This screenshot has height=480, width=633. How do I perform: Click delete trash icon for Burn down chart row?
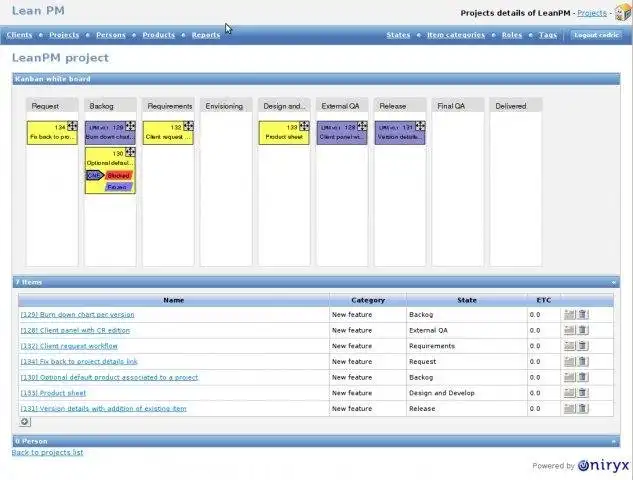click(583, 314)
